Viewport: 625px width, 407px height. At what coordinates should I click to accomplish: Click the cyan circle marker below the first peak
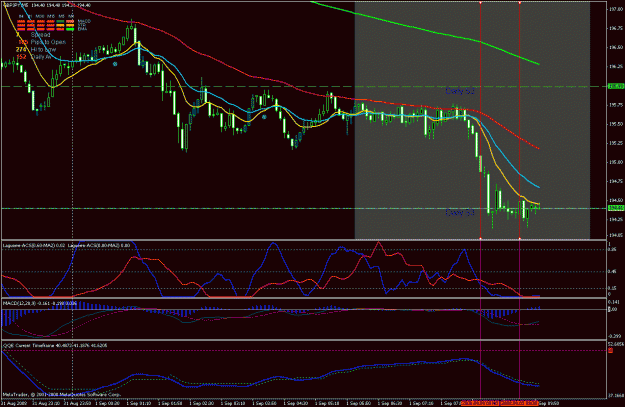click(x=115, y=64)
